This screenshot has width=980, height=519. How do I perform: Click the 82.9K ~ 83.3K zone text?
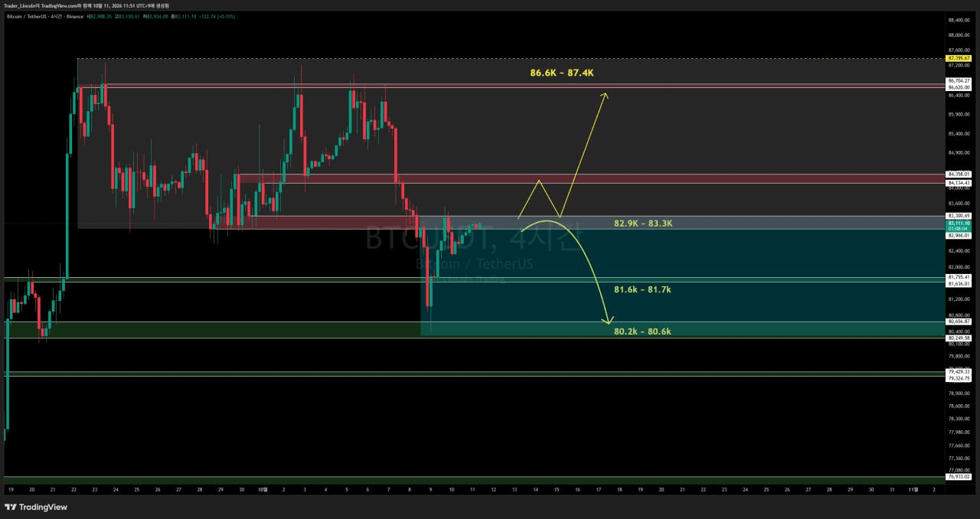(x=643, y=224)
